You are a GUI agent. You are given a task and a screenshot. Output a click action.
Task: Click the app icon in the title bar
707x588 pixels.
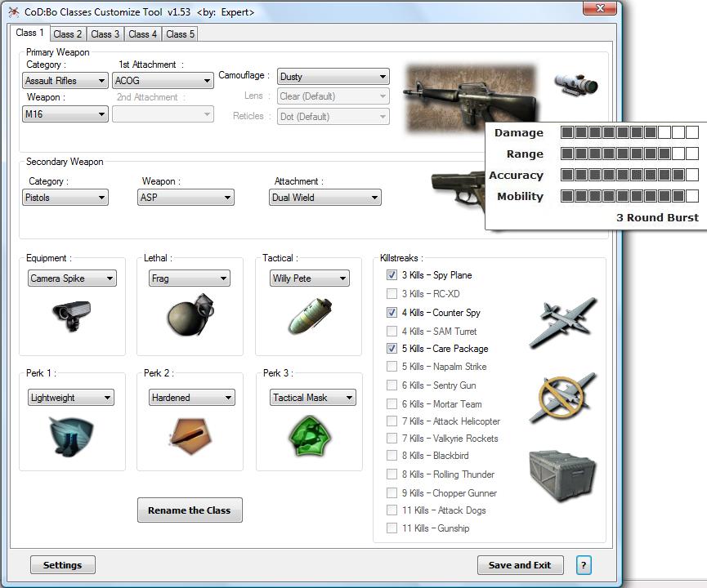[x=14, y=12]
